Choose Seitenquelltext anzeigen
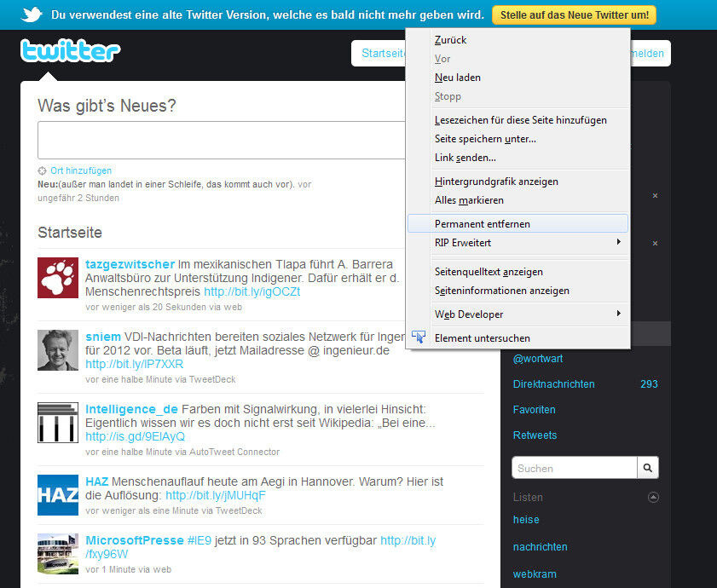 pyautogui.click(x=518, y=272)
